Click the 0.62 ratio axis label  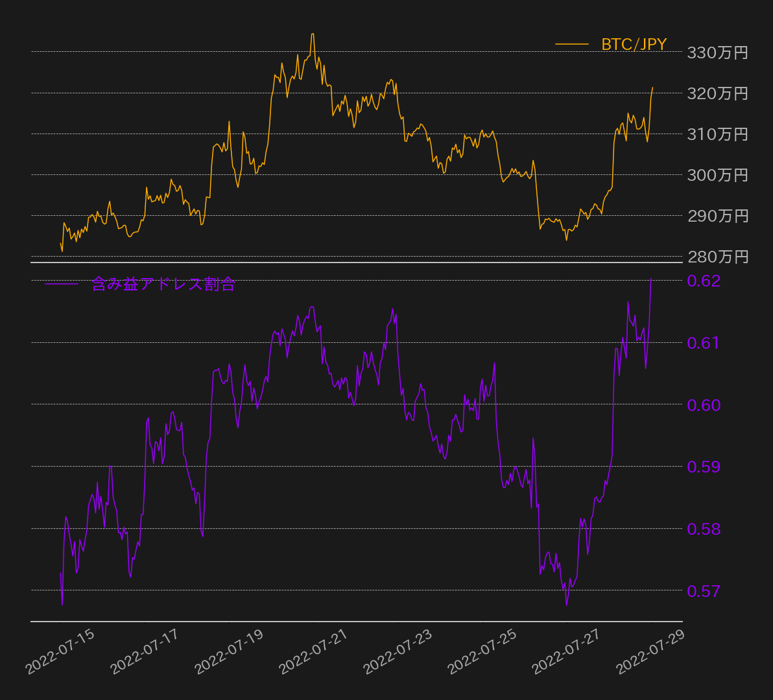coord(704,281)
